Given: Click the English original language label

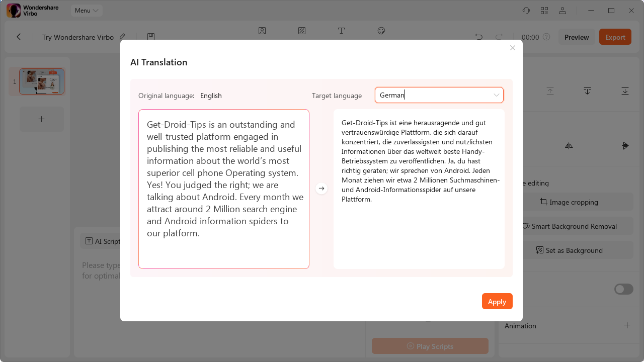Looking at the screenshot, I should click(x=211, y=96).
